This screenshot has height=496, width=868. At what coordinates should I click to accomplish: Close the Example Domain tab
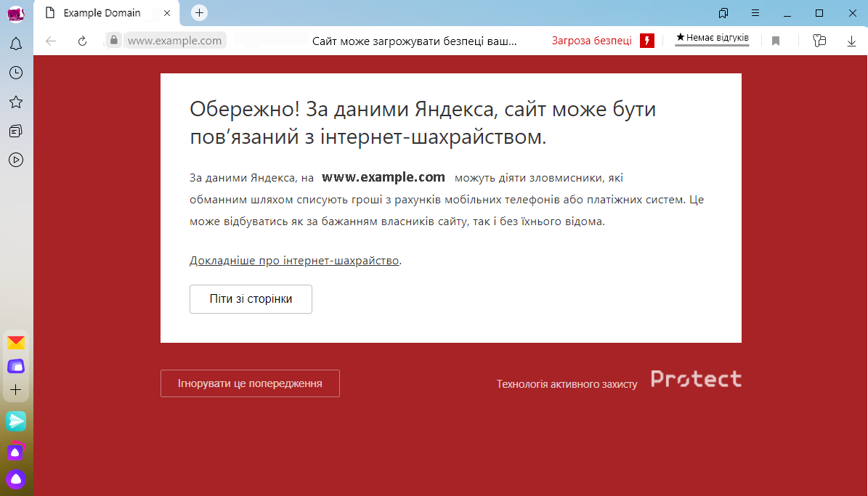[x=167, y=13]
